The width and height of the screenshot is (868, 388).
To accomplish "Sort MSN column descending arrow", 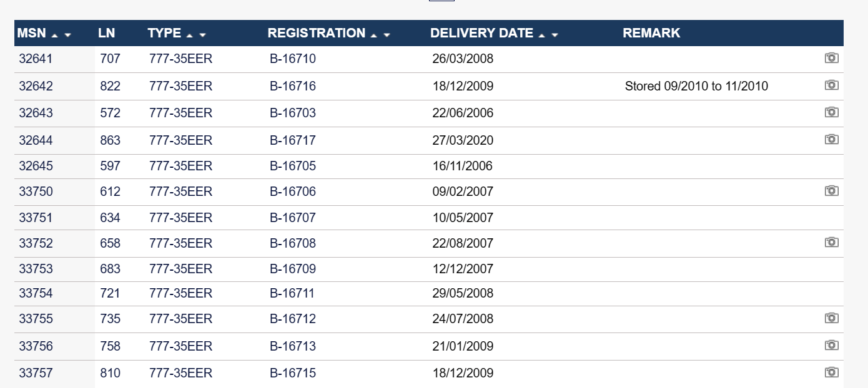I will click(67, 35).
